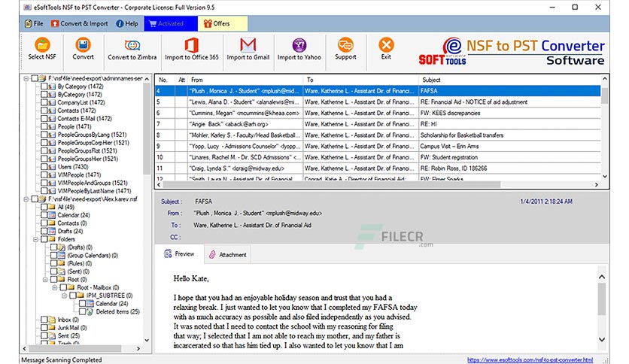Click preview pane scroll up arrow

tap(602, 277)
